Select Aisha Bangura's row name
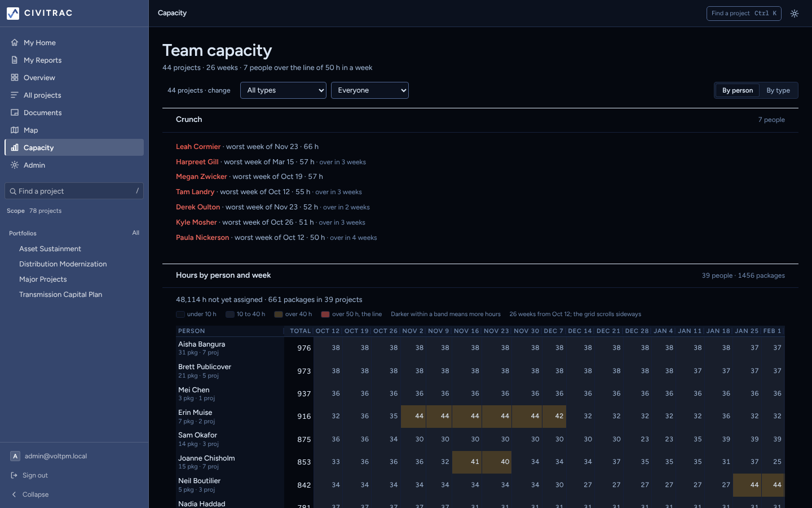Image resolution: width=812 pixels, height=508 pixels. pyautogui.click(x=202, y=344)
